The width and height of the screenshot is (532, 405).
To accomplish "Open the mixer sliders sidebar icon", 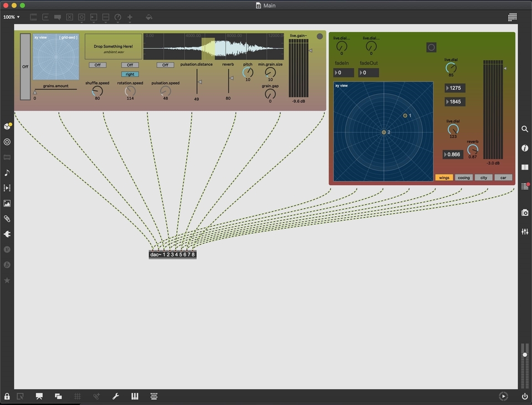I will 525,232.
